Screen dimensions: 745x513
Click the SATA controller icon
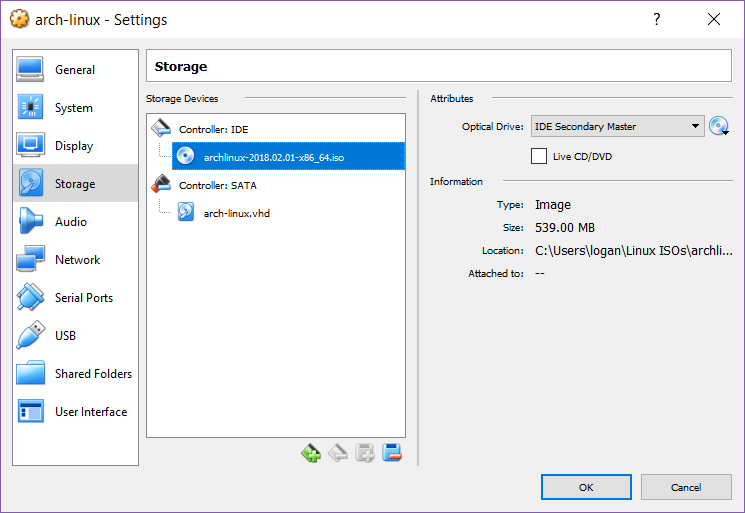pos(161,184)
